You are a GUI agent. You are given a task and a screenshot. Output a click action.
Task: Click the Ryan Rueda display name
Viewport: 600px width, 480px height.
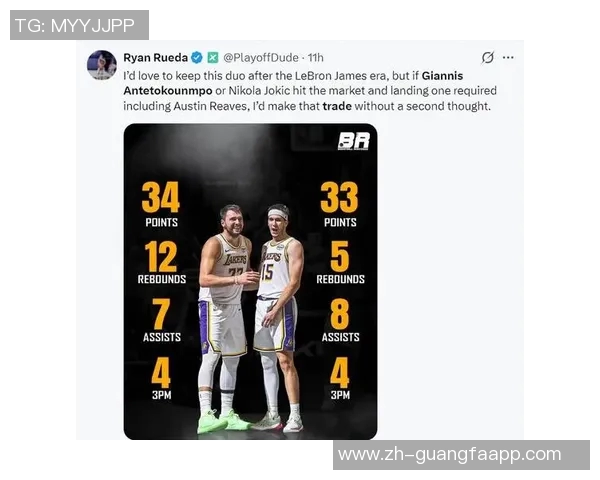[x=155, y=58]
